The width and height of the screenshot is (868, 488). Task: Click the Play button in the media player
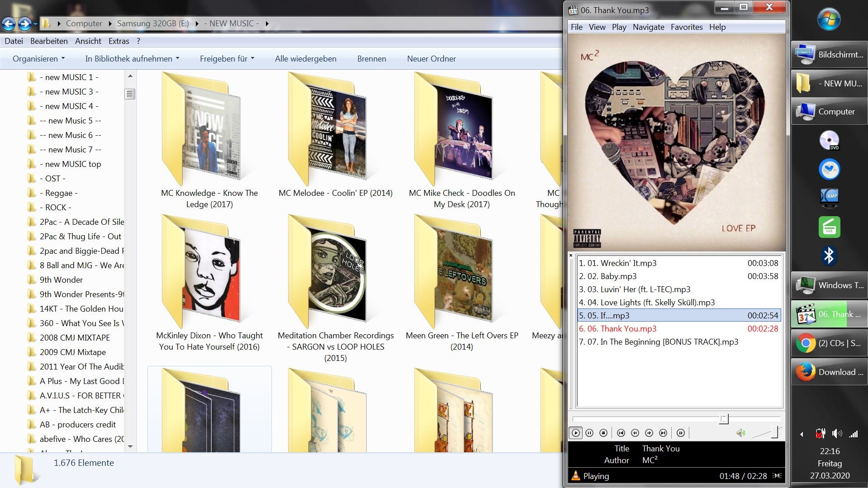tap(575, 433)
